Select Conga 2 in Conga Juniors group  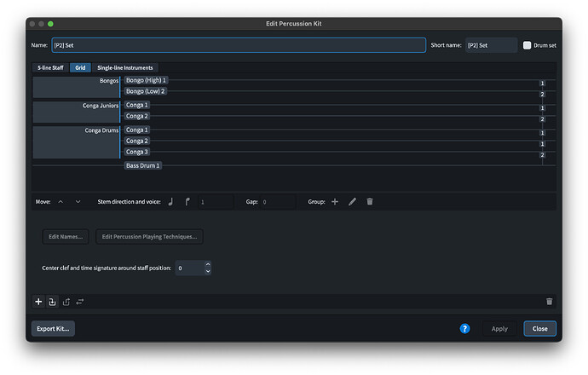[137, 116]
